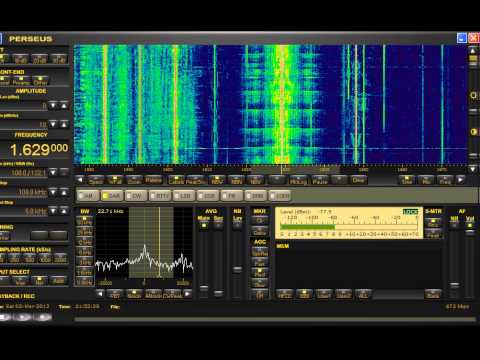Switch to RTTY mode

pos(160,196)
